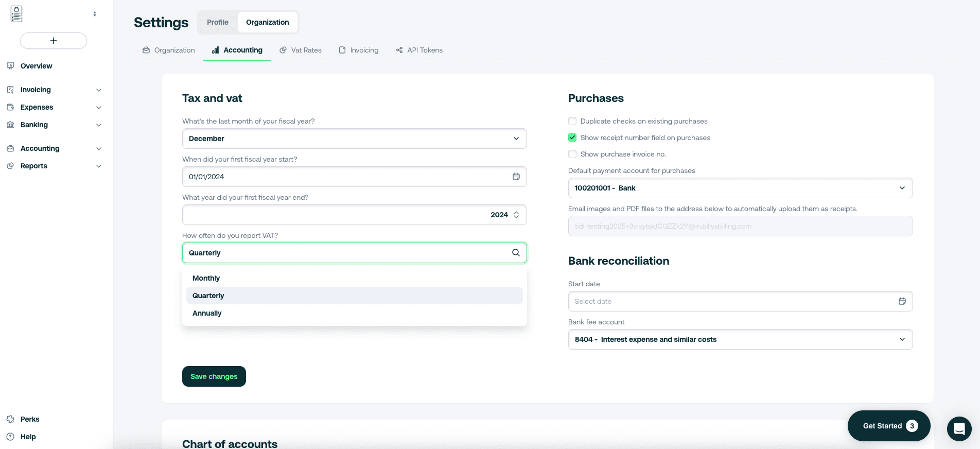980x449 pixels.
Task: Click the Save changes button
Action: [x=214, y=376]
